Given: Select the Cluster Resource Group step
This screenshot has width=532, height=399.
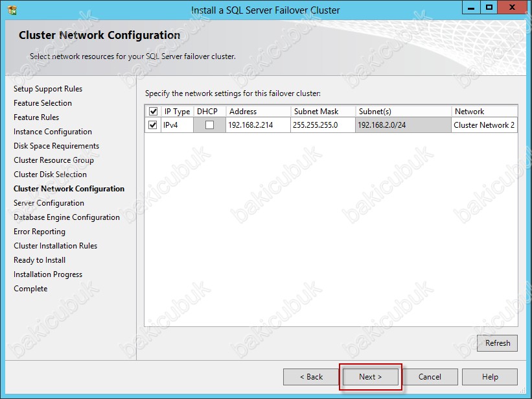Looking at the screenshot, I should 54,160.
